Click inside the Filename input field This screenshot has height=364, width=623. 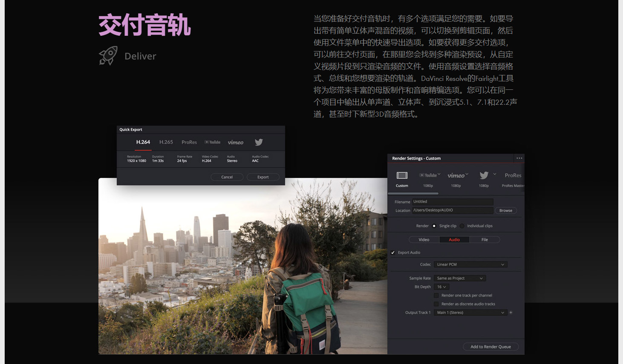point(452,202)
